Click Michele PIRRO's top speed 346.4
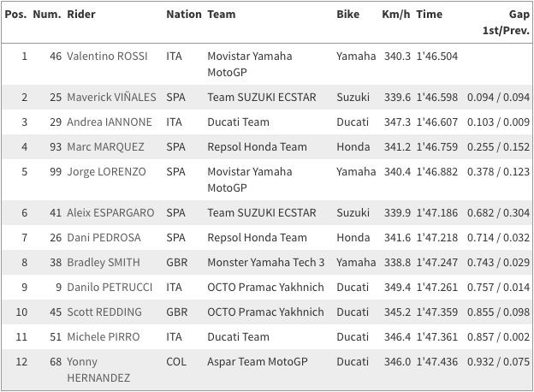 pyautogui.click(x=397, y=337)
